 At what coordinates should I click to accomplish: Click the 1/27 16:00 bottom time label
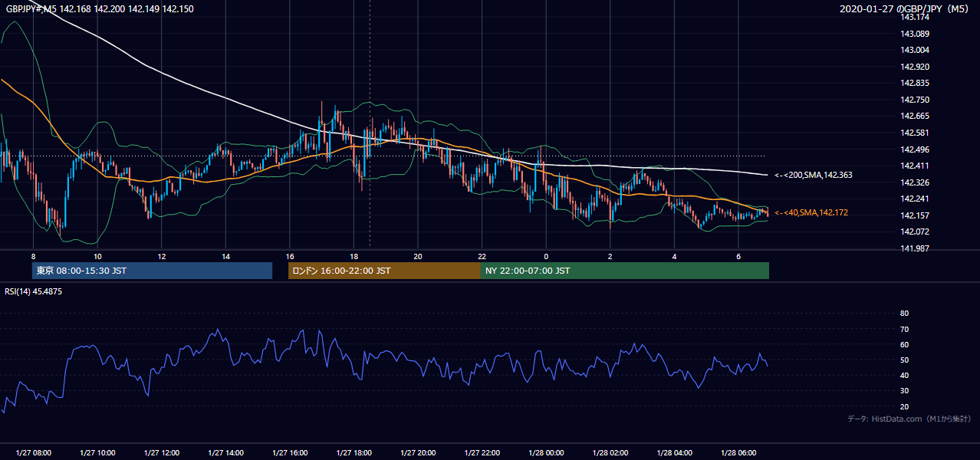tap(289, 453)
